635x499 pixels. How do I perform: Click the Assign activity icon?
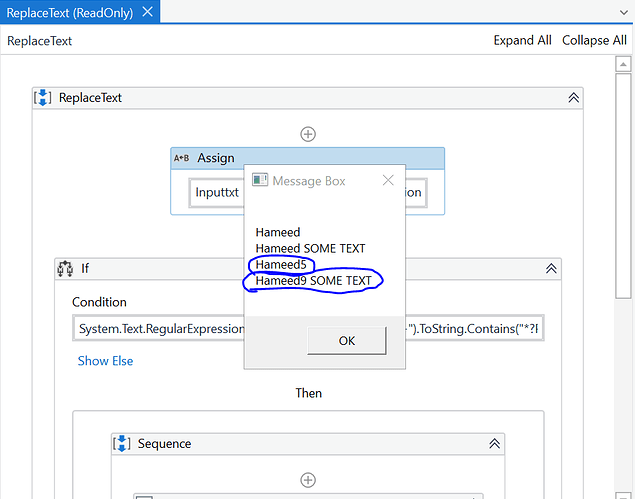click(x=182, y=158)
